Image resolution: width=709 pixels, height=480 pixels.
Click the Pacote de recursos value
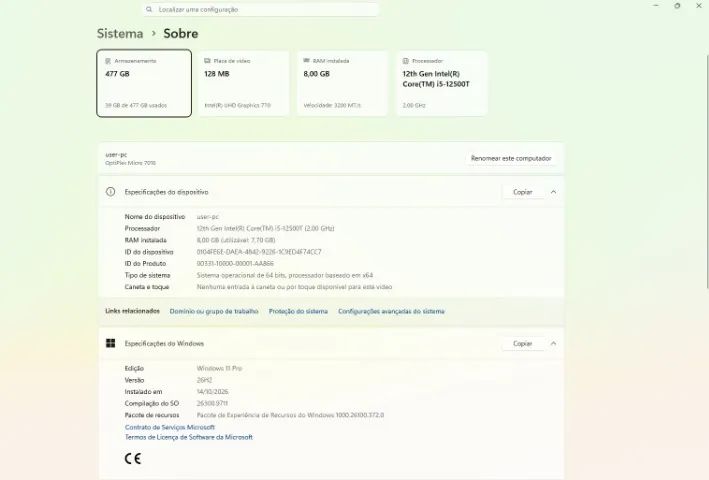click(x=290, y=415)
